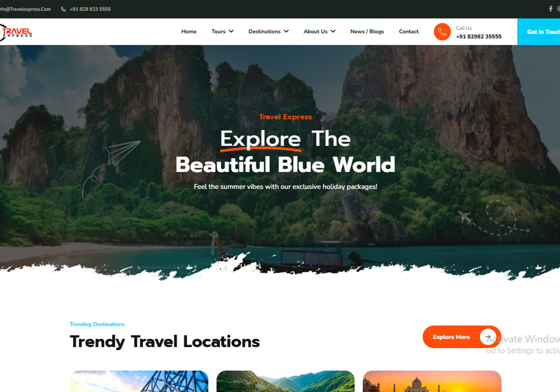560x392 pixels.
Task: Click the Get In Touch button
Action: pyautogui.click(x=539, y=32)
